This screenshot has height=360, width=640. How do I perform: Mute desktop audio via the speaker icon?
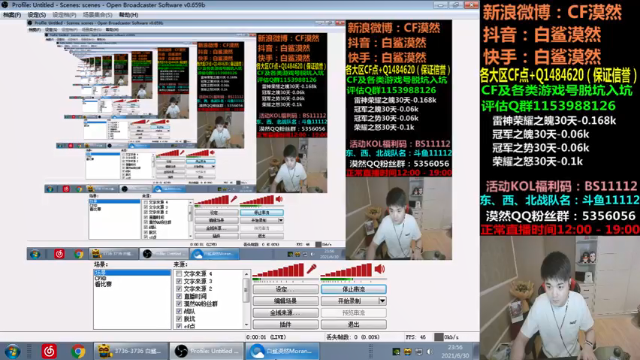pos(380,269)
